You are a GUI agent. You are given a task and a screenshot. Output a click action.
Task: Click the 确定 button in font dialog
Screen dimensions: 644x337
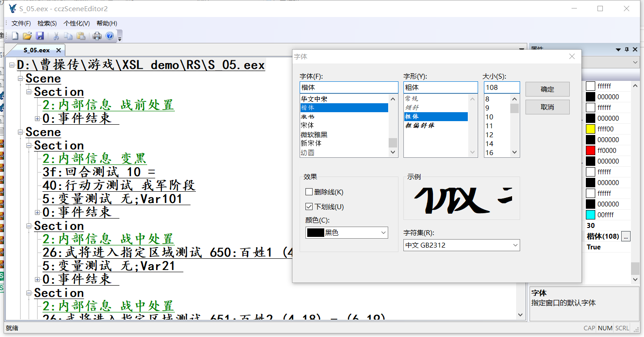point(547,89)
